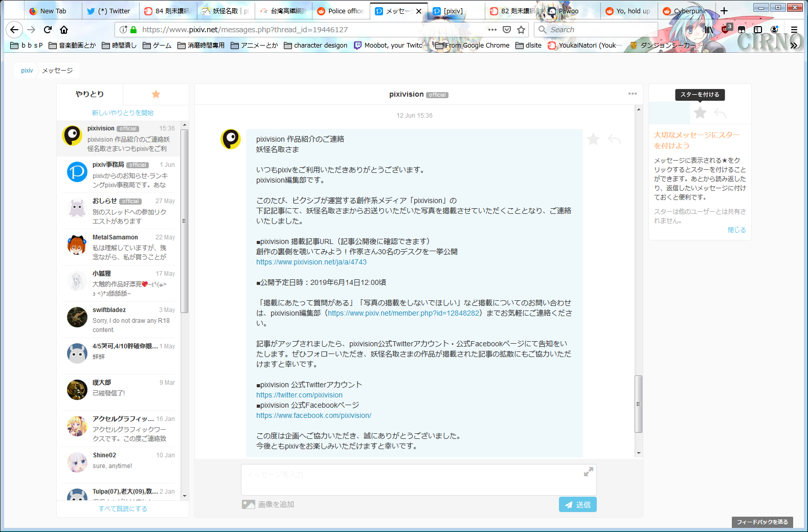
Task: Open twitter.com/pixivision link
Action: click(300, 395)
